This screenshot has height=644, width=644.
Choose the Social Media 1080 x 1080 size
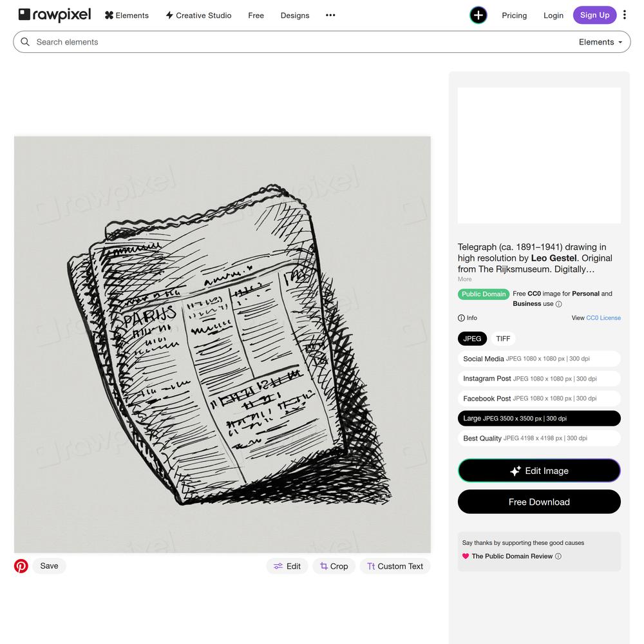pos(539,359)
